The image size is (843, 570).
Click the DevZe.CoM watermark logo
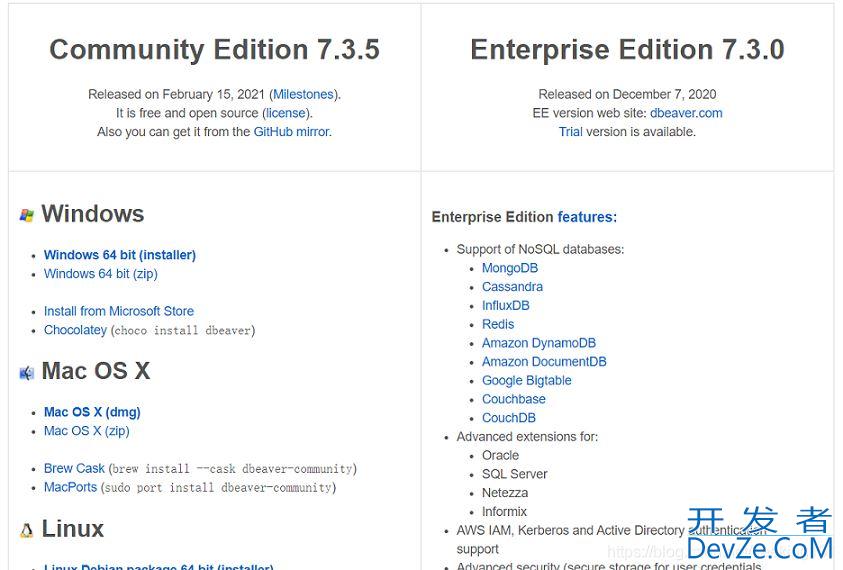click(x=760, y=534)
